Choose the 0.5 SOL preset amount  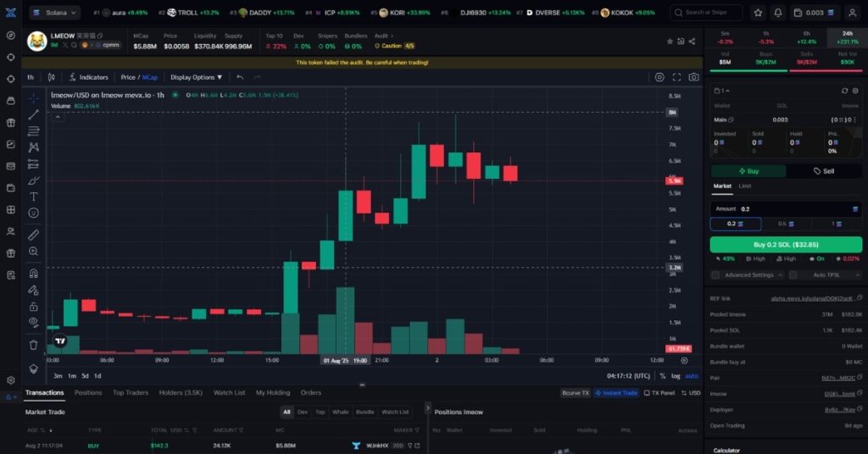[786, 224]
